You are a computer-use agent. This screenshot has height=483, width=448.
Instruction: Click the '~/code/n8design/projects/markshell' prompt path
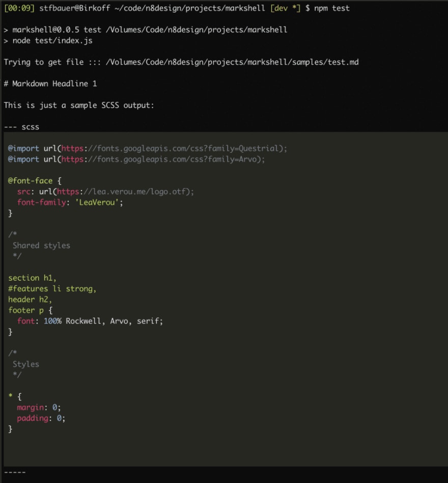(x=190, y=8)
